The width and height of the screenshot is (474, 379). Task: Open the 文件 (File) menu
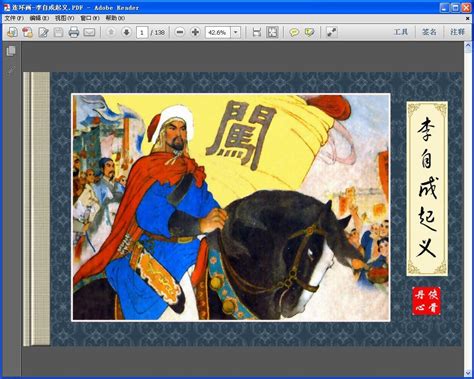(x=14, y=18)
